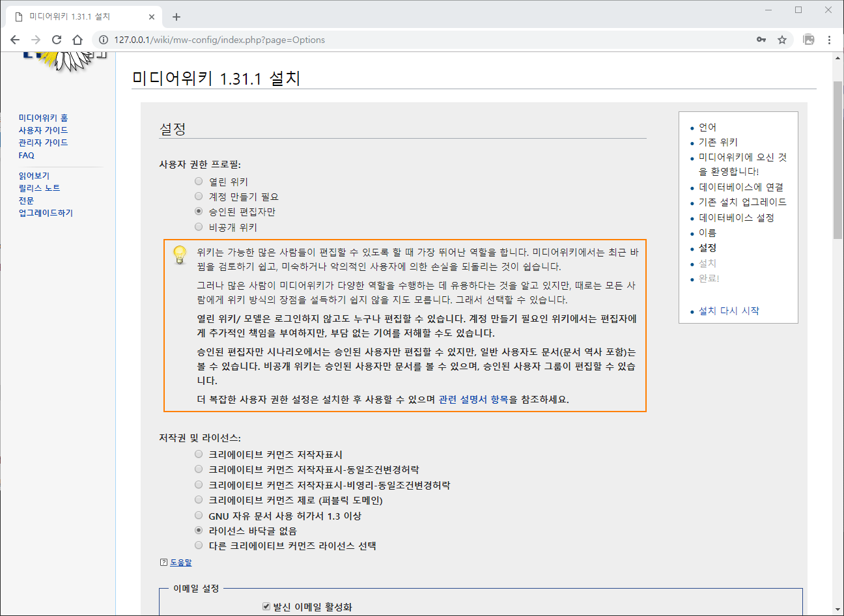Image resolution: width=844 pixels, height=616 pixels.
Task: Open the 미디어위키 홈 sidebar link
Action: tap(43, 118)
